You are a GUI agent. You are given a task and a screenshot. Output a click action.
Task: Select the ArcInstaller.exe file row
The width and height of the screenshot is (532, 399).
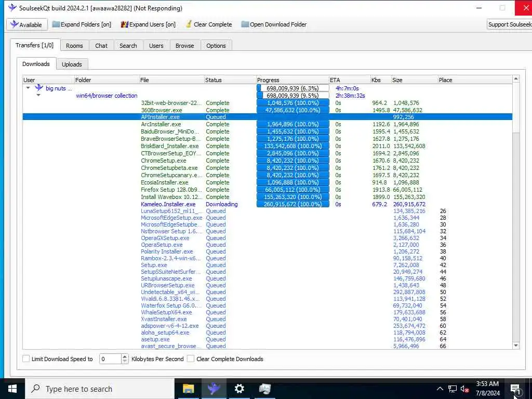[x=268, y=124]
